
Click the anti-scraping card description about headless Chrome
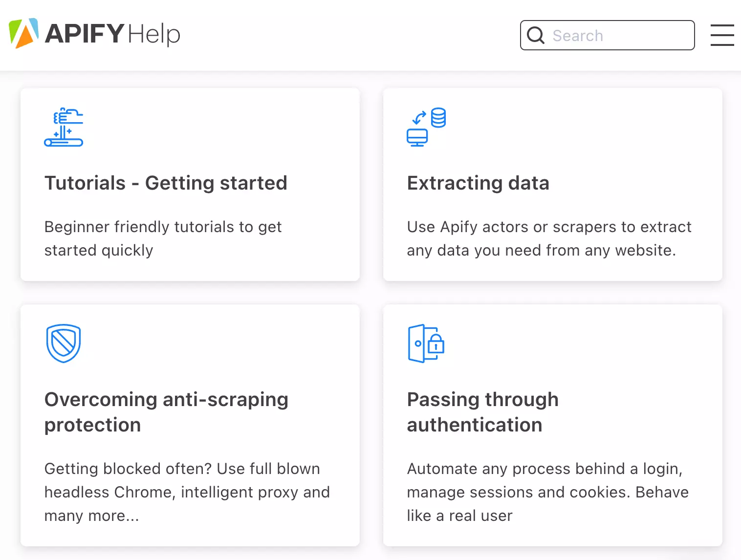[187, 492]
